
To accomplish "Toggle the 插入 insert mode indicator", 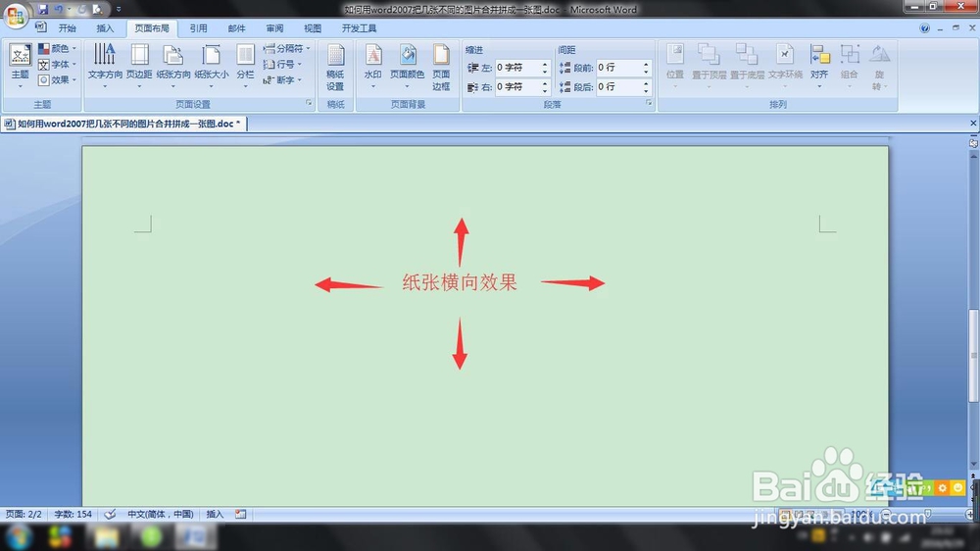I will tap(215, 514).
